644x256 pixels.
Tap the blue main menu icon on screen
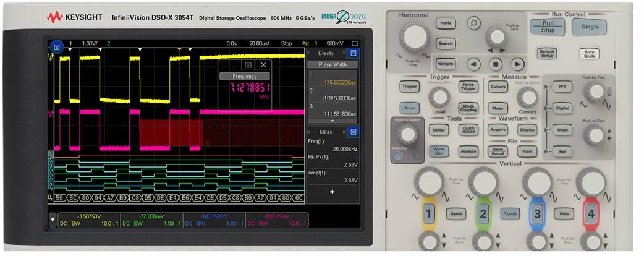pos(56,47)
